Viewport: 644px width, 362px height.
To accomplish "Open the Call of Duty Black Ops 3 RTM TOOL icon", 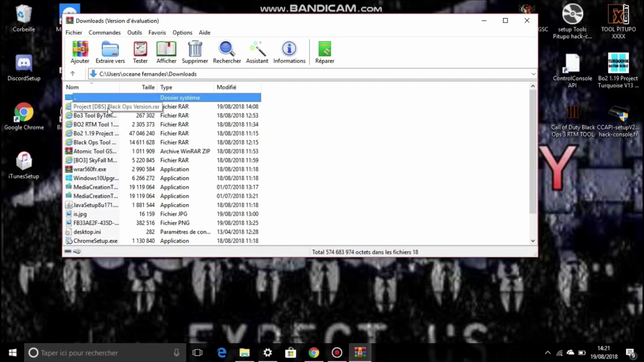I will pos(573,120).
